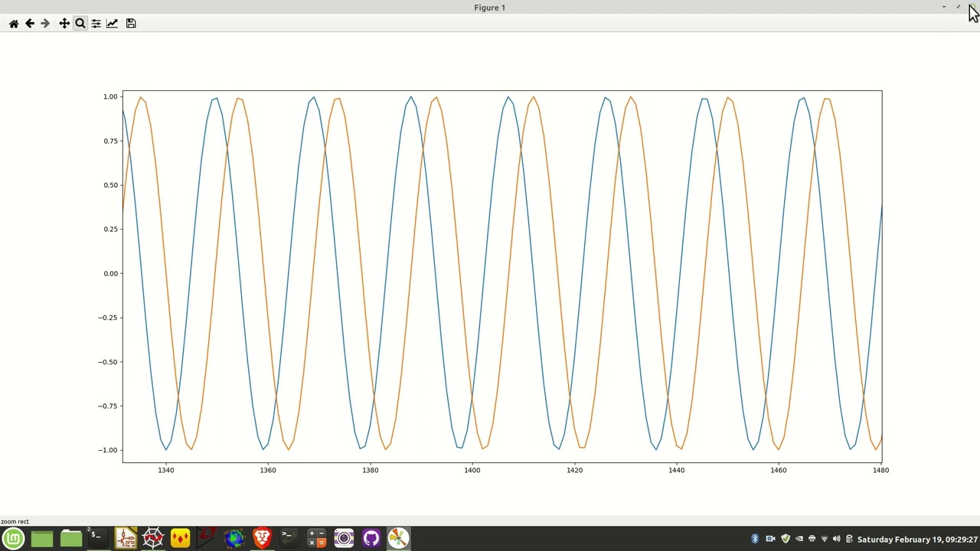Click the y-axis tick label −1.00
Screen dimensions: 980x551
coord(108,450)
